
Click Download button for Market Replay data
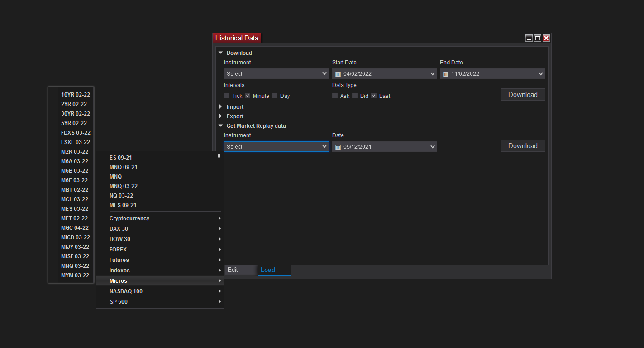(523, 146)
